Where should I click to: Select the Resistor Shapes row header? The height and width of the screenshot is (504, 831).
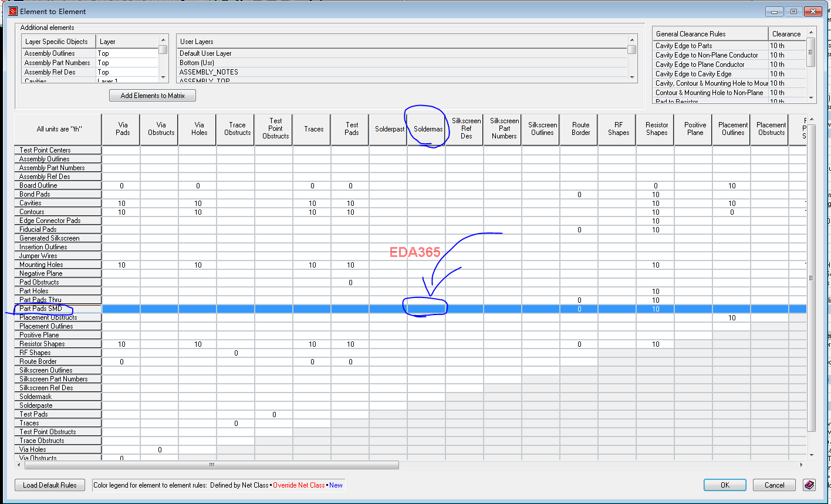[x=58, y=344]
